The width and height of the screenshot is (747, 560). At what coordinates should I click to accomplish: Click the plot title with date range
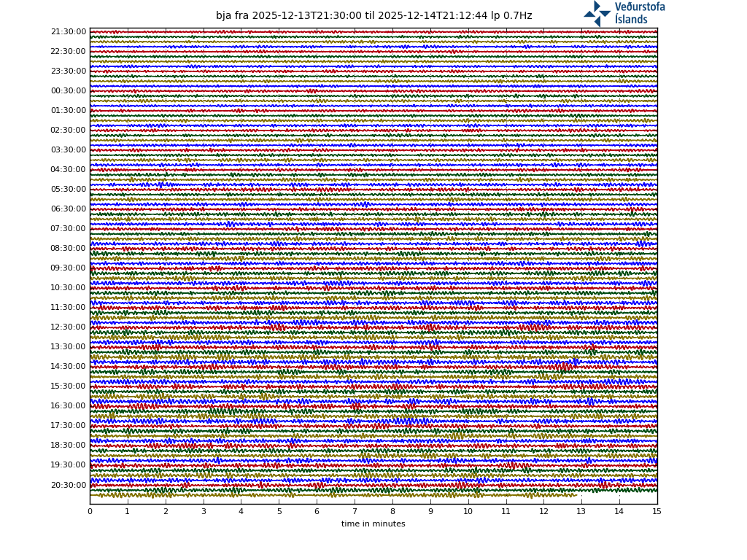373,16
